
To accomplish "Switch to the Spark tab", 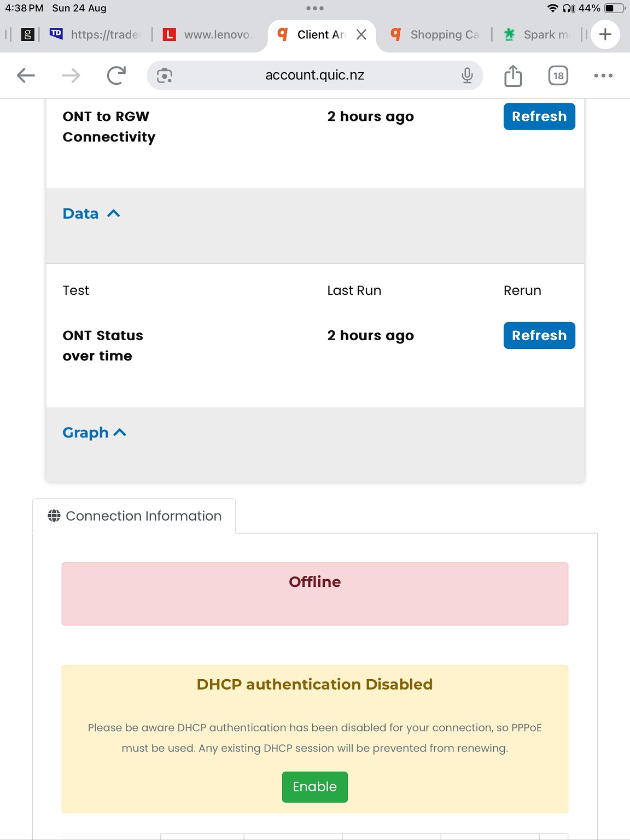I will coord(539,34).
